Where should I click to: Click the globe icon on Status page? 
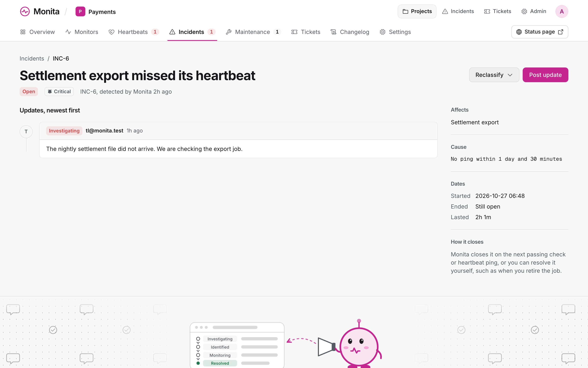click(x=519, y=32)
